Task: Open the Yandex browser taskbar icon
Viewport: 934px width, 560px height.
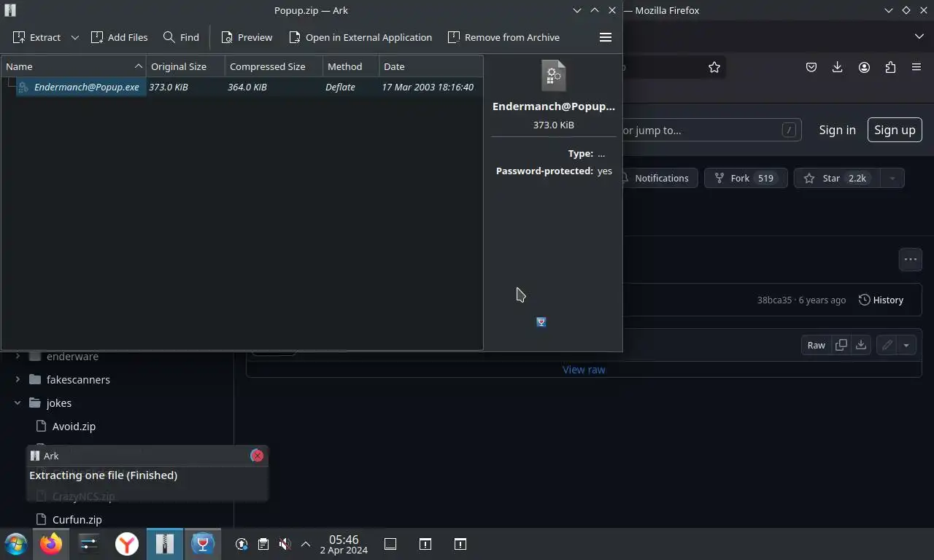Action: pyautogui.click(x=127, y=544)
